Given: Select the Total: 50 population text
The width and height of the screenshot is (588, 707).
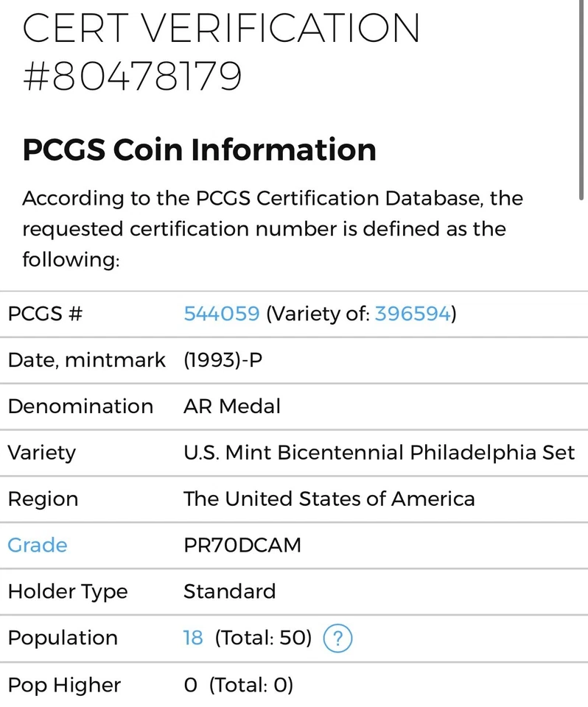Looking at the screenshot, I should pyautogui.click(x=263, y=639).
